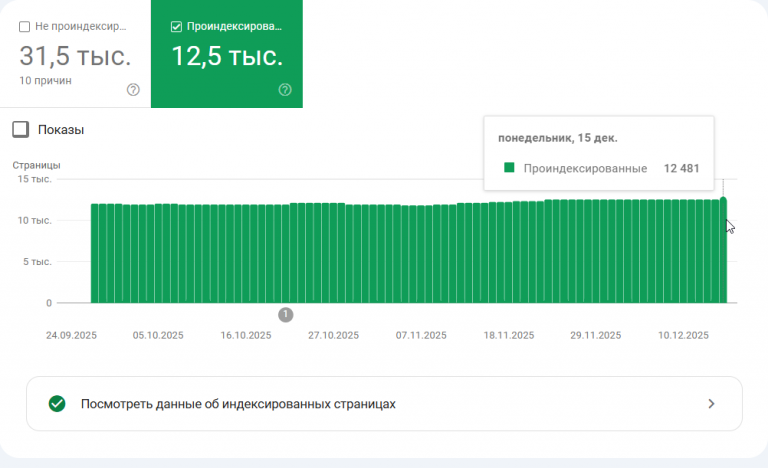Open help icon on not indexed card
The width and height of the screenshot is (768, 468).
coord(133,90)
